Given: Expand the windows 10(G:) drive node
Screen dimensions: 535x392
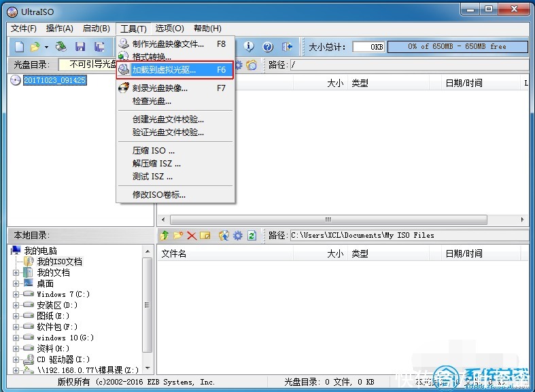Looking at the screenshot, I should (x=16, y=338).
